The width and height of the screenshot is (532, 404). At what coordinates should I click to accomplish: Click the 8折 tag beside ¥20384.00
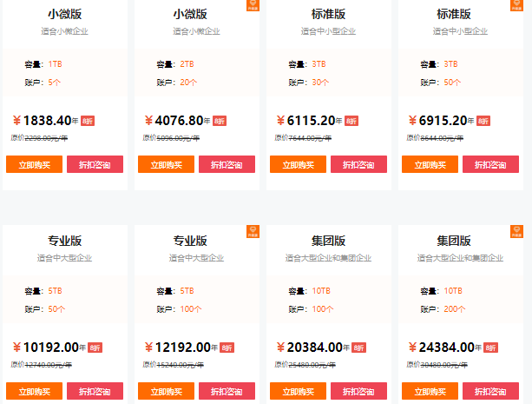click(356, 348)
